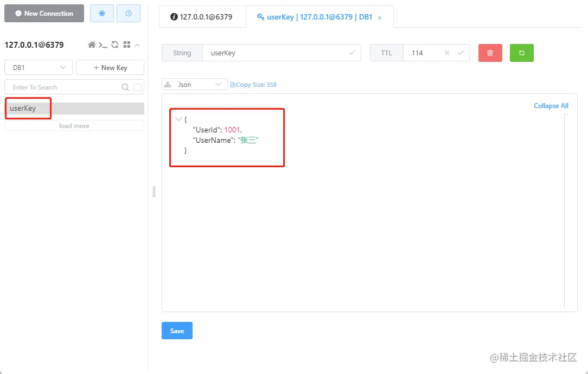This screenshot has width=588, height=374.
Task: Click load more keys
Action: (74, 126)
